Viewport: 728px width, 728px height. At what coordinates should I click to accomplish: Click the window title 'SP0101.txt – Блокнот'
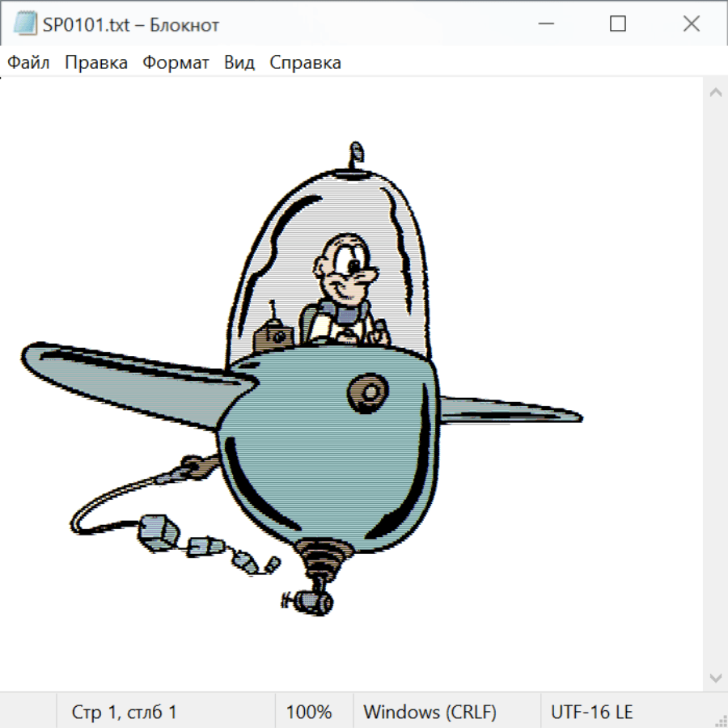[131, 25]
